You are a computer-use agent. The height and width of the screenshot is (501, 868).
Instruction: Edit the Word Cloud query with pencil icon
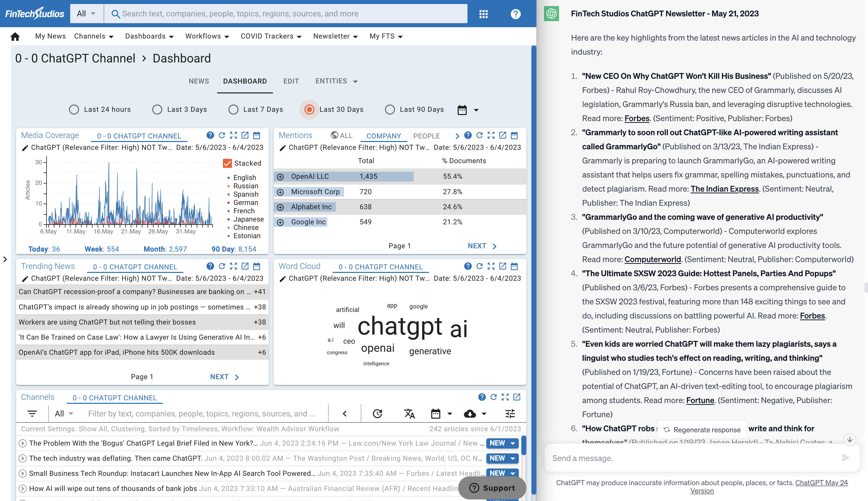pos(282,279)
